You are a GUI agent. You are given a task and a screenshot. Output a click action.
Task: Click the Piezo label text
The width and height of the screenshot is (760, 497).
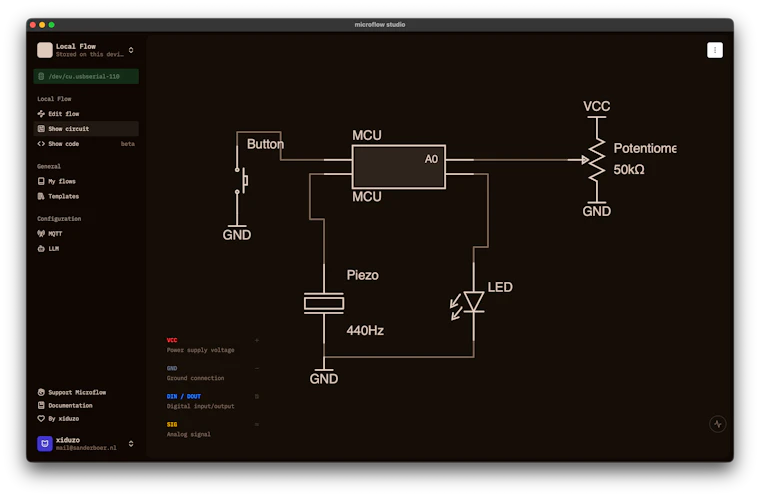tap(363, 275)
